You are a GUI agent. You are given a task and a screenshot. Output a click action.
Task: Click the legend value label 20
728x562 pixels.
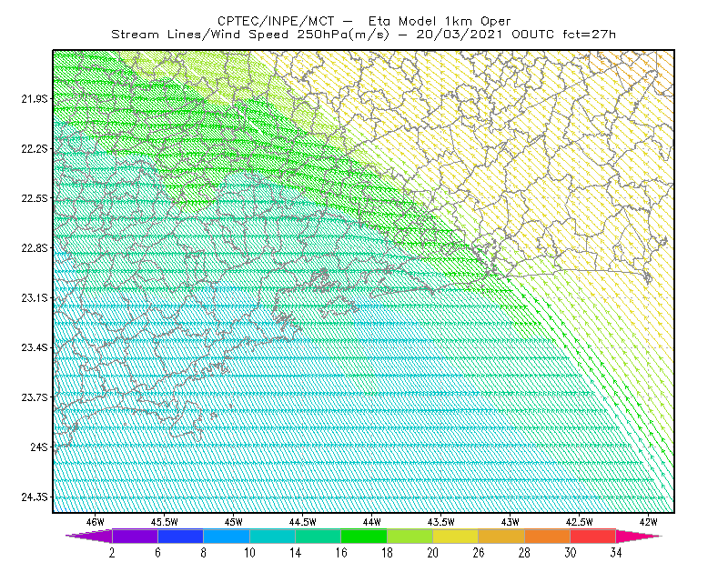click(x=433, y=553)
